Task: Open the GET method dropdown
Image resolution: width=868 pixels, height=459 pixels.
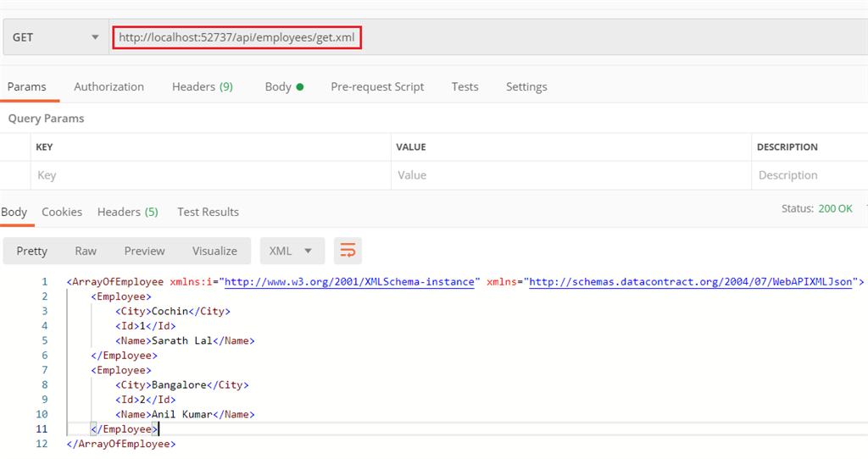Action: click(x=56, y=38)
